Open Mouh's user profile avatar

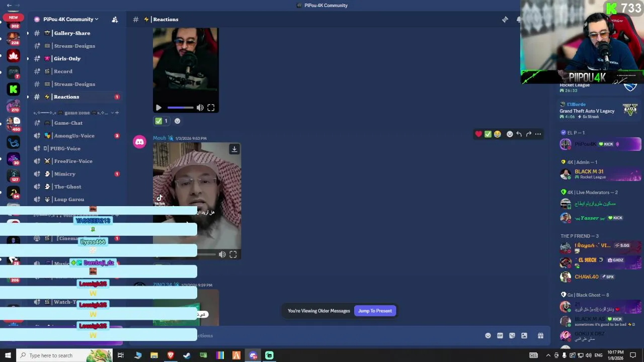pyautogui.click(x=139, y=142)
